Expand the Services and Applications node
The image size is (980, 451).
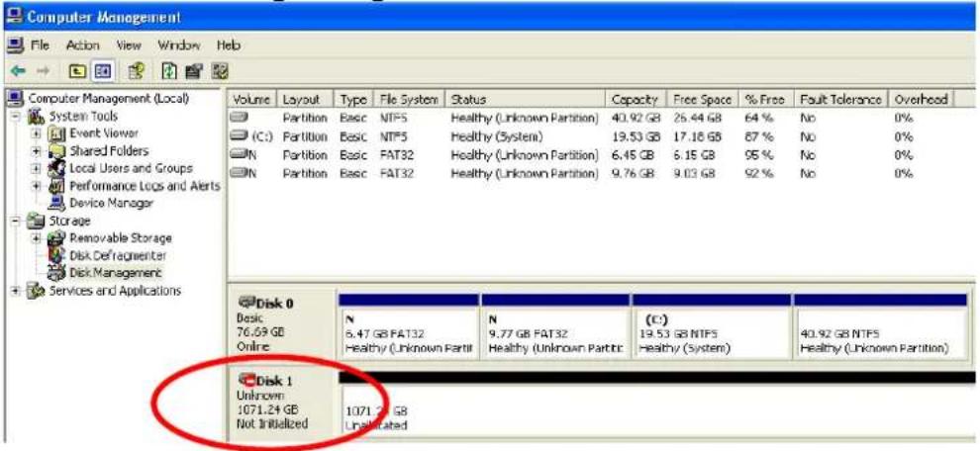pyautogui.click(x=16, y=291)
